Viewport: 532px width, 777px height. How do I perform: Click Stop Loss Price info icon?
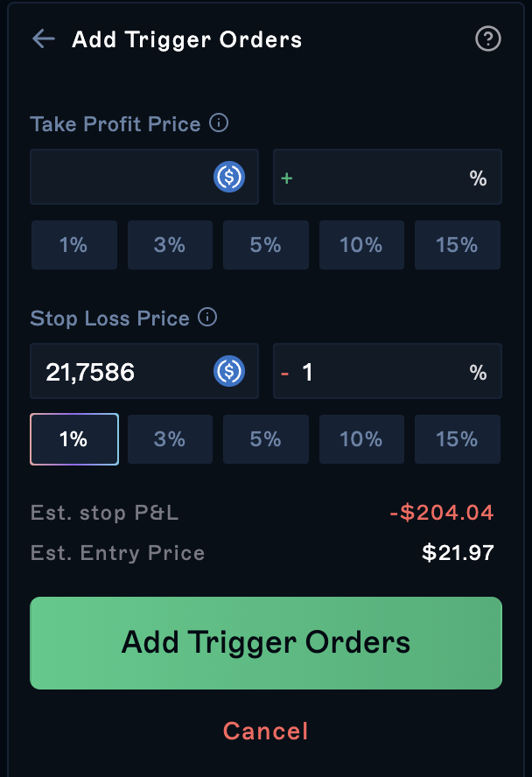[207, 318]
